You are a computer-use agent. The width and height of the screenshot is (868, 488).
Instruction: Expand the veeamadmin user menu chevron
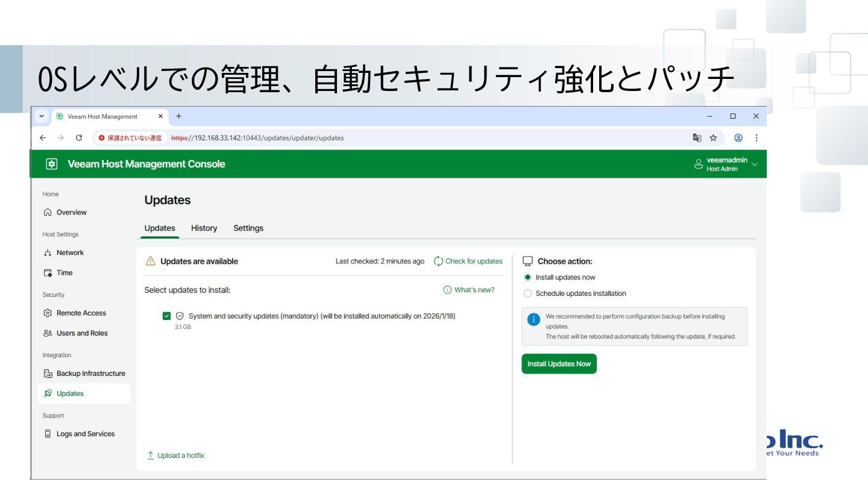coord(755,164)
